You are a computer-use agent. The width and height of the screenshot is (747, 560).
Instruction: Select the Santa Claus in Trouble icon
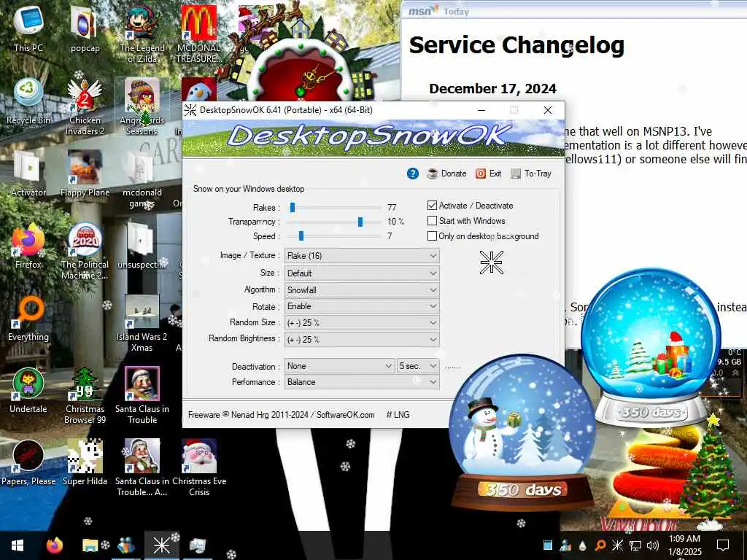pyautogui.click(x=142, y=395)
